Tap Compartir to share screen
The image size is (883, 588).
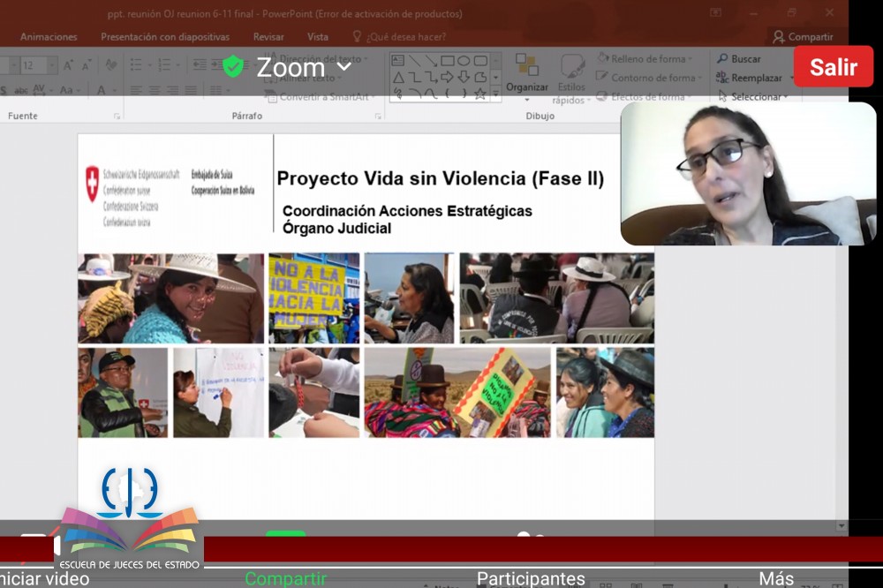285,578
